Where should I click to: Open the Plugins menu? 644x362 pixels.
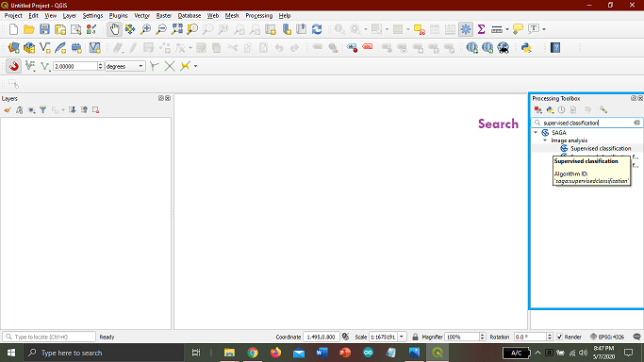[x=118, y=16]
